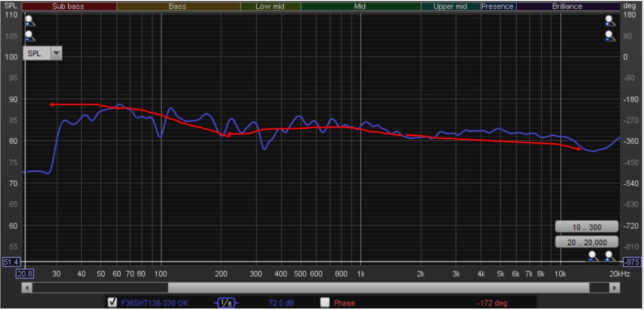Open the SPL axis type dropdown
Viewport: 644px width, 310px height.
tap(56, 54)
